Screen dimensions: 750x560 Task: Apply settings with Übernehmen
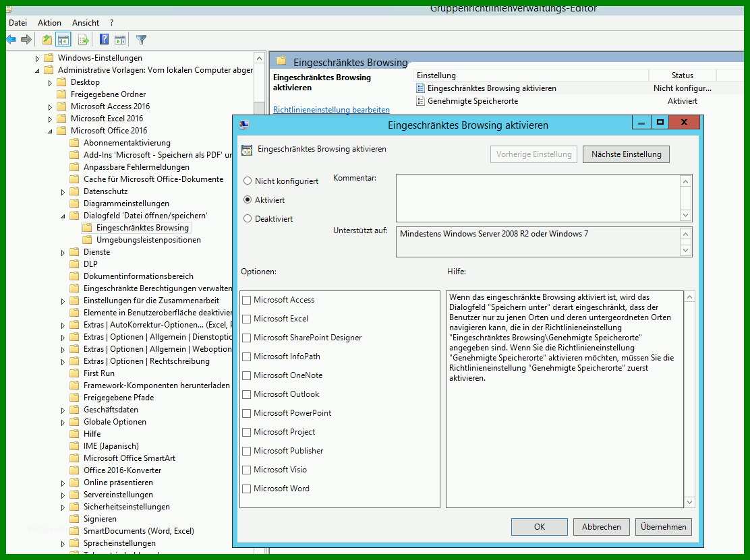point(663,526)
